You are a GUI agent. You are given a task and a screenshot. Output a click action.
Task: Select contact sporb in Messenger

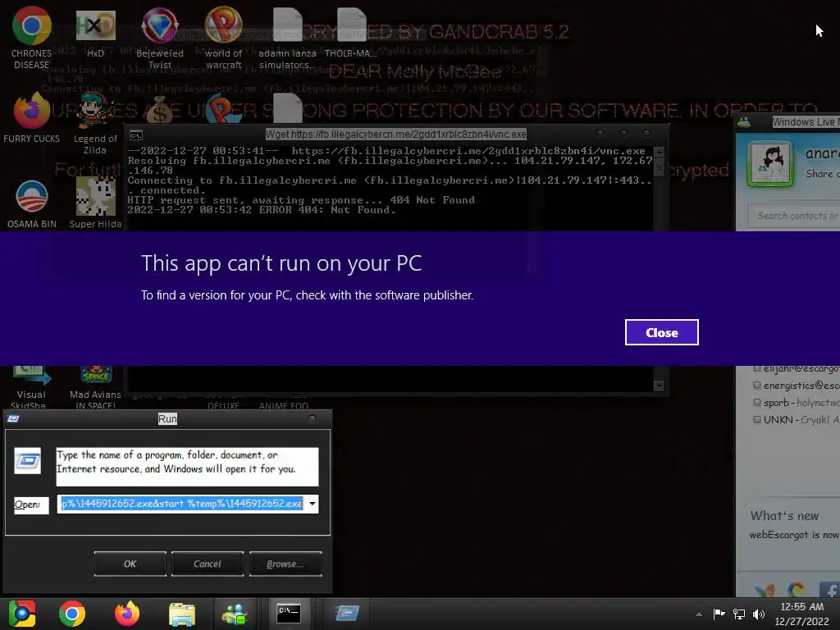(797, 402)
